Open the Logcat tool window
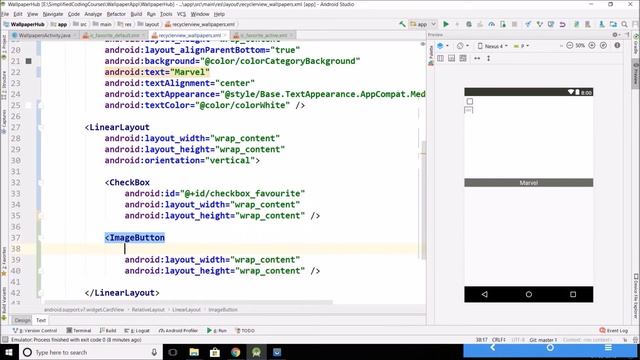 coord(137,331)
